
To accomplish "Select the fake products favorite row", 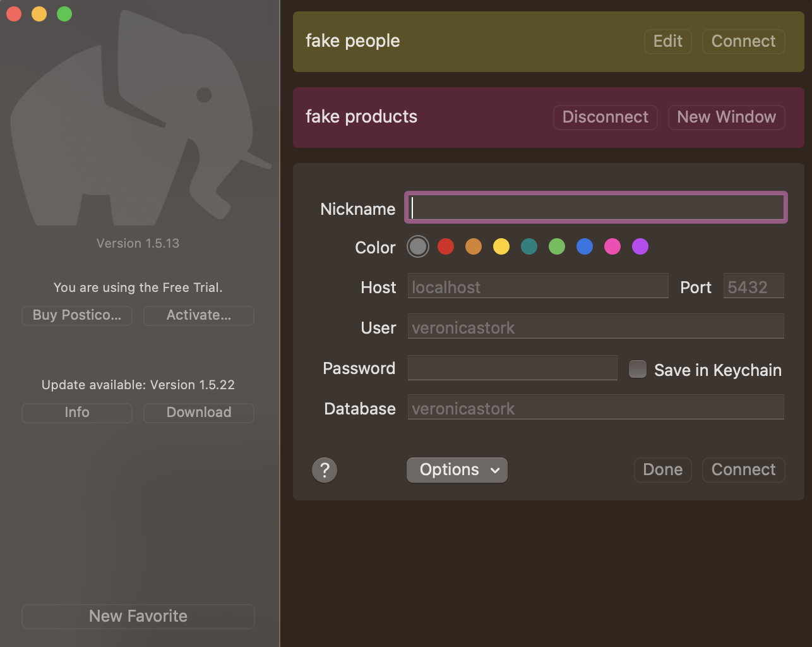I will (549, 118).
